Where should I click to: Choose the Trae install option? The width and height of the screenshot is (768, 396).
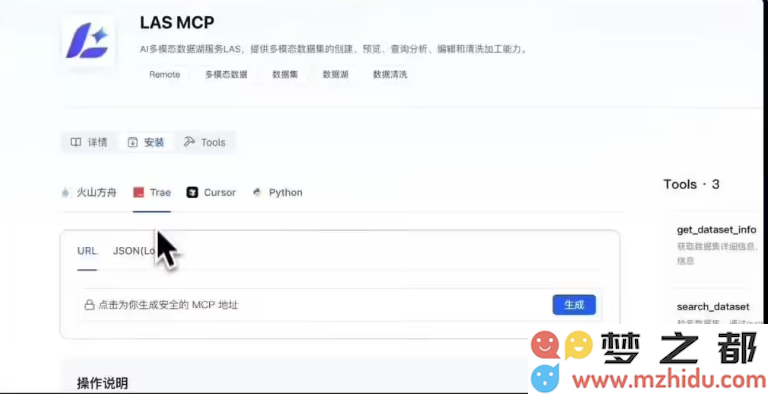[152, 193]
